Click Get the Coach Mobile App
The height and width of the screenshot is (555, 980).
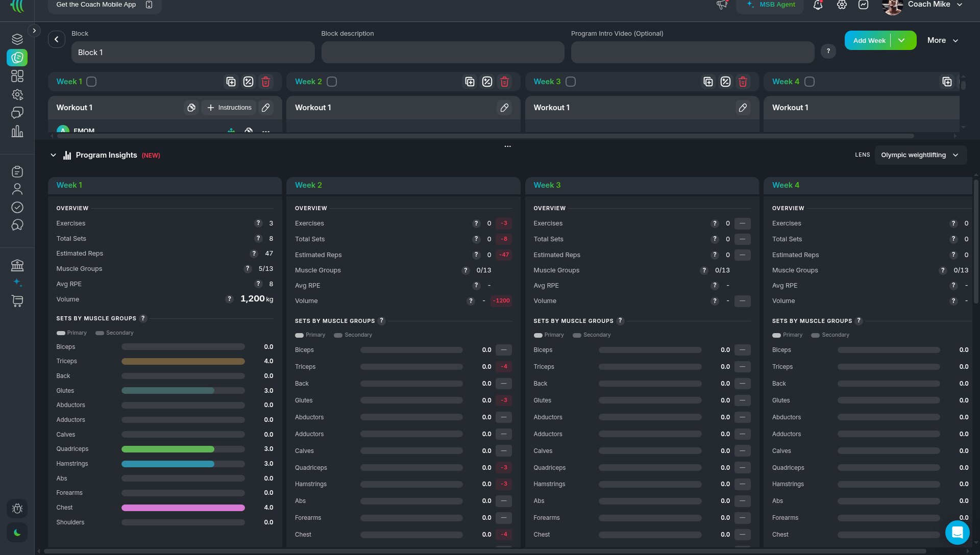pos(105,5)
